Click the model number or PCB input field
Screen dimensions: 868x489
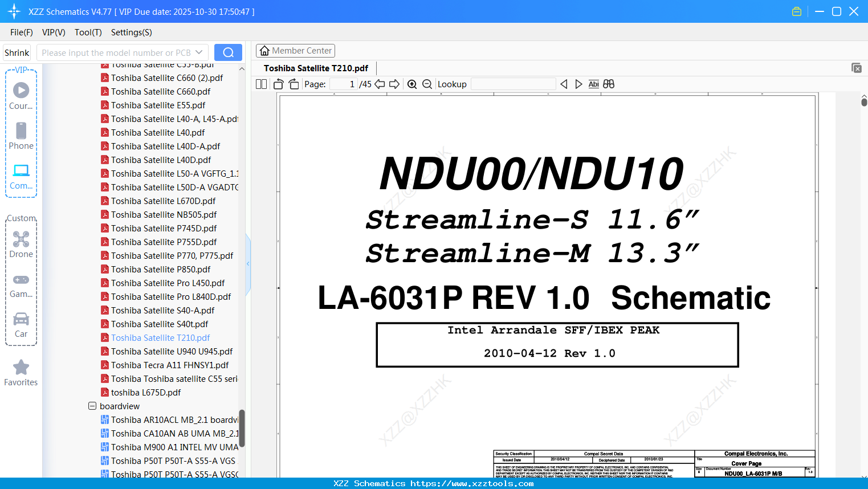116,52
